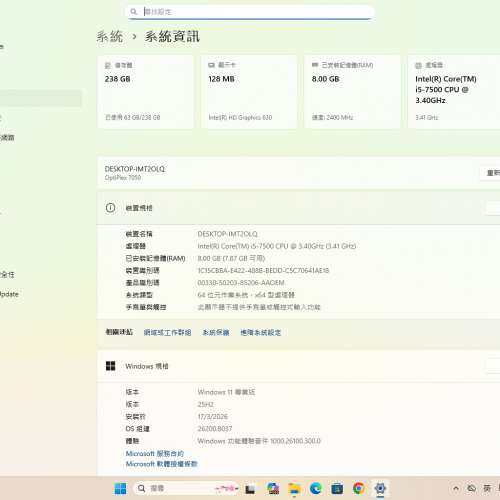Expand the 裝置規格 section header
Image resolution: width=500 pixels, height=500 pixels.
point(298,208)
